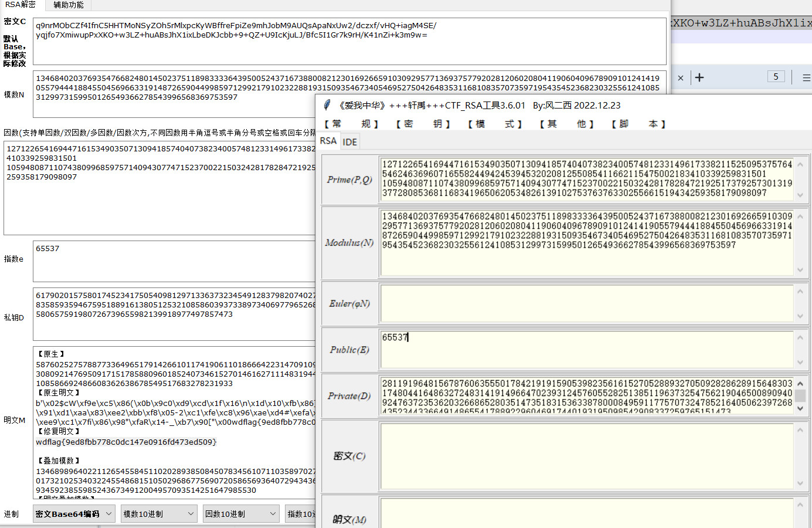Click the 密文(C) label button
Screen dimensions: 812x528
tap(349, 456)
